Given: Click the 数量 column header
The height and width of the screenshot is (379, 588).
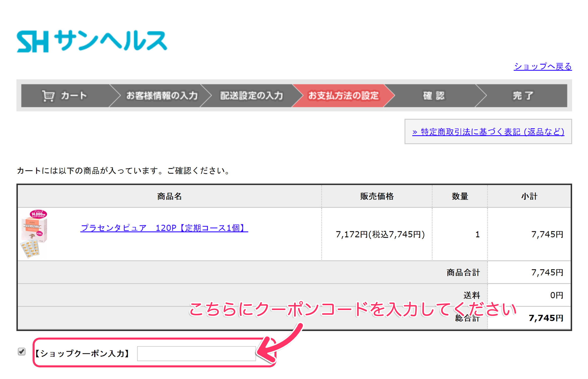Looking at the screenshot, I should coord(460,196).
